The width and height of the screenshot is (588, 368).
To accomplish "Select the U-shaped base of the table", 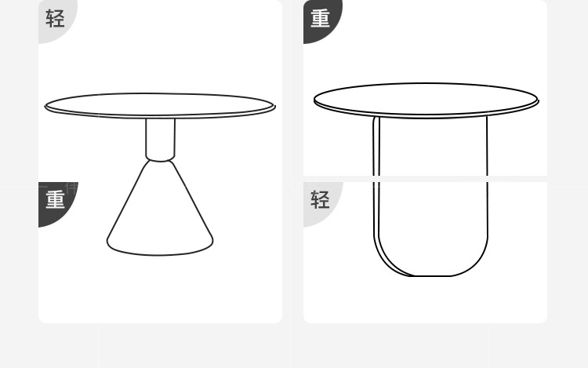I will click(430, 196).
